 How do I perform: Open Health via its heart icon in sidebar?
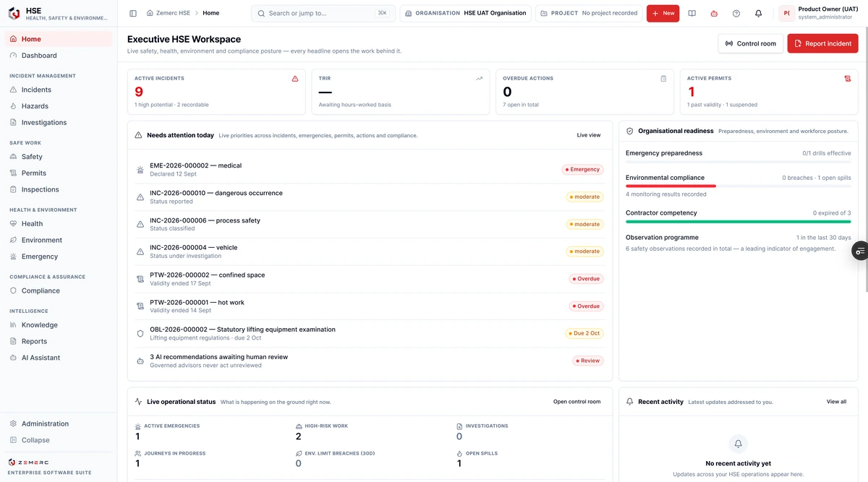point(14,224)
